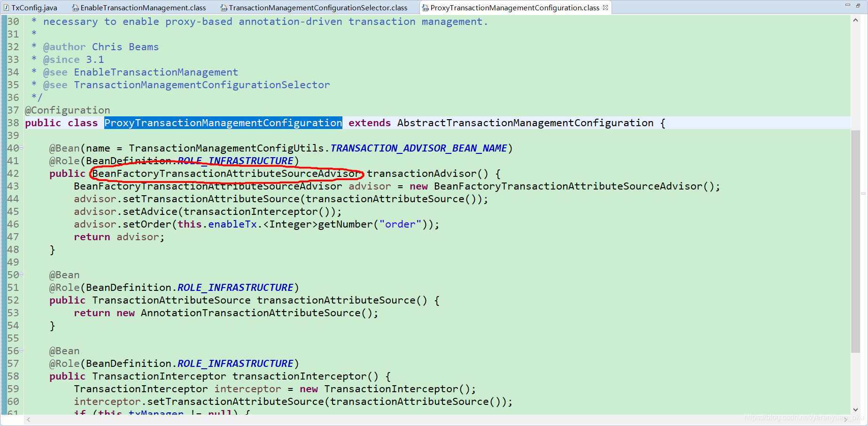Viewport: 868px width, 426px height.
Task: Click line number 42 in the gutter
Action: pos(13,174)
